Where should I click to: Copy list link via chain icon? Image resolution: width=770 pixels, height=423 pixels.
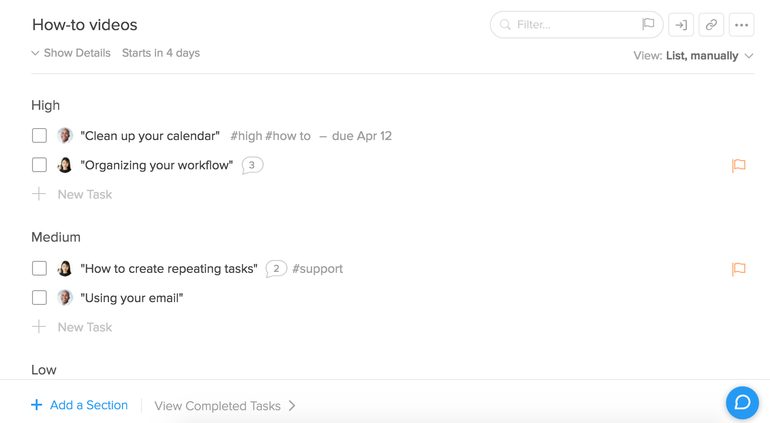[711, 25]
